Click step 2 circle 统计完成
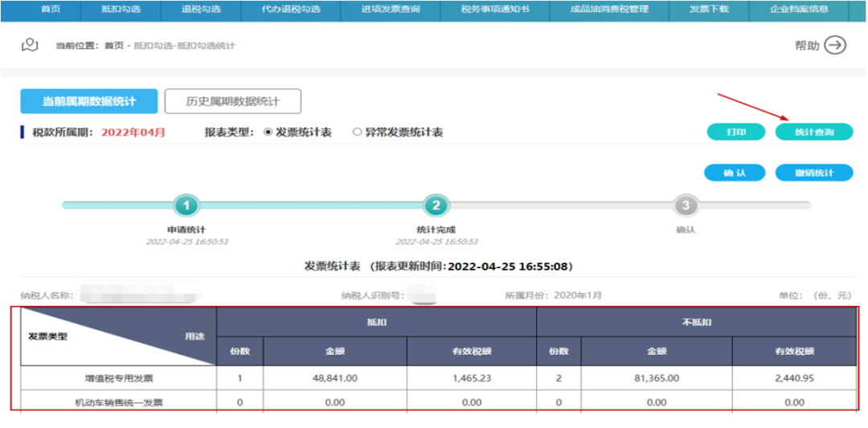The height and width of the screenshot is (428, 868). pyautogui.click(x=436, y=206)
